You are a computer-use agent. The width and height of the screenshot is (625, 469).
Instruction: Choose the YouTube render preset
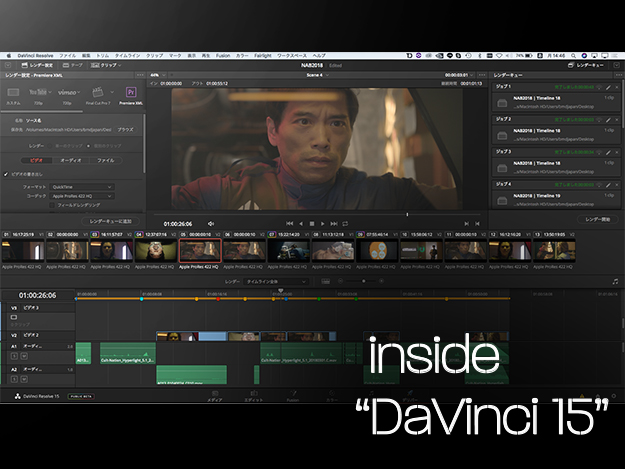39,92
